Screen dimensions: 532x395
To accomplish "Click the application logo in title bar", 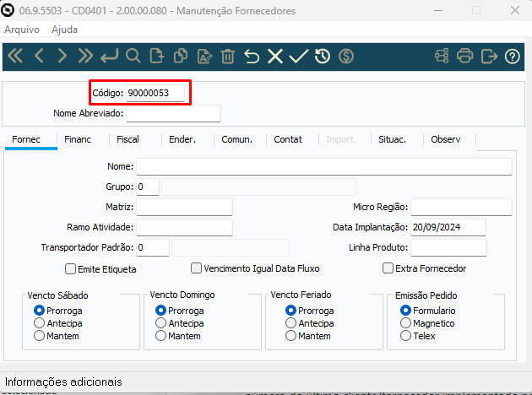I will click(x=8, y=10).
